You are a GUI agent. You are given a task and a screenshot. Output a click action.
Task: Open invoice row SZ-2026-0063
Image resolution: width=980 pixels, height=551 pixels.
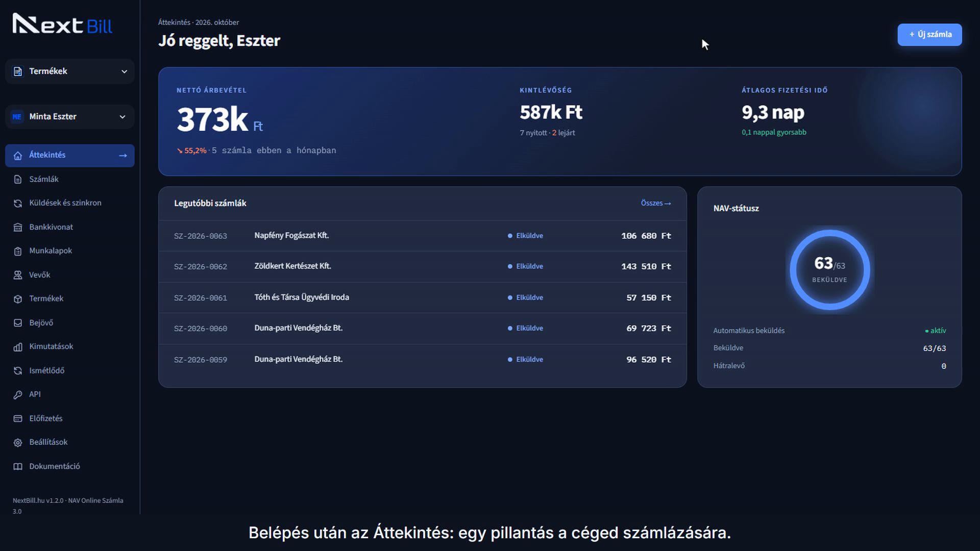pyautogui.click(x=422, y=236)
